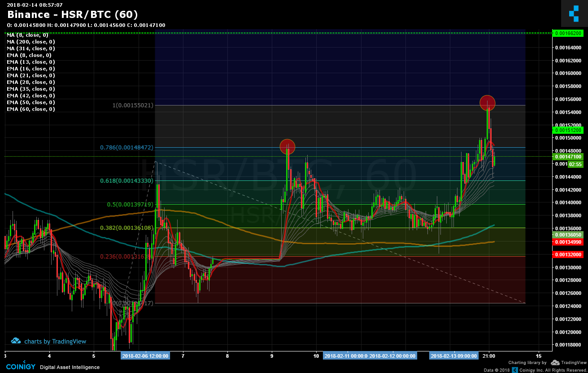Select the 'EMA (13, close, 0)' legend entry

tap(31, 61)
